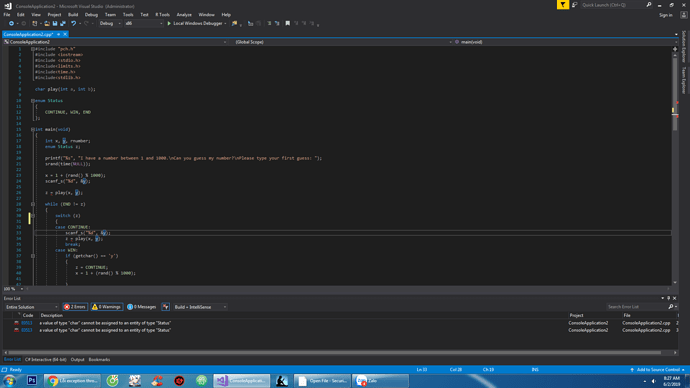Switch to the Bookmarks tab

pyautogui.click(x=99, y=359)
